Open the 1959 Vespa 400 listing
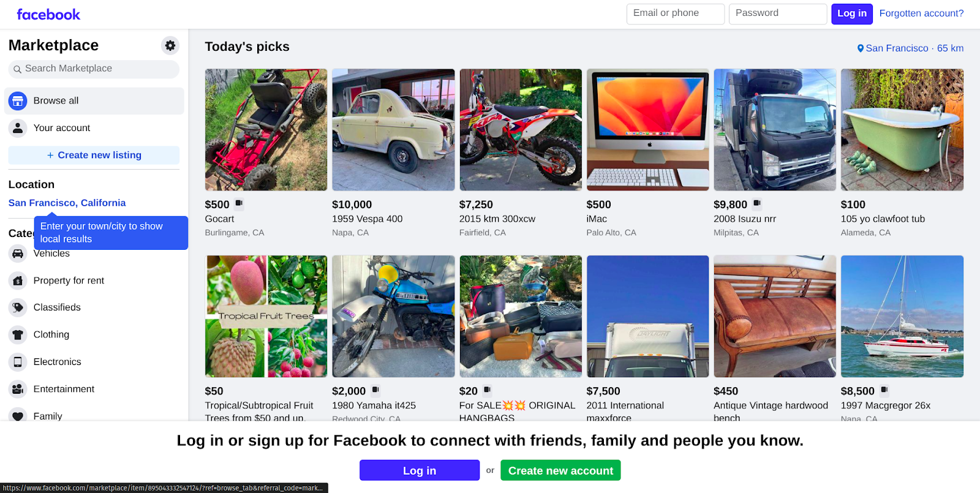The height and width of the screenshot is (493, 980). pyautogui.click(x=393, y=130)
